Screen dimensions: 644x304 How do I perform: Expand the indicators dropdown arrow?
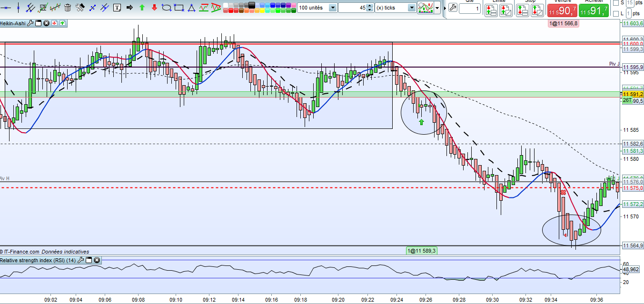pos(437,8)
